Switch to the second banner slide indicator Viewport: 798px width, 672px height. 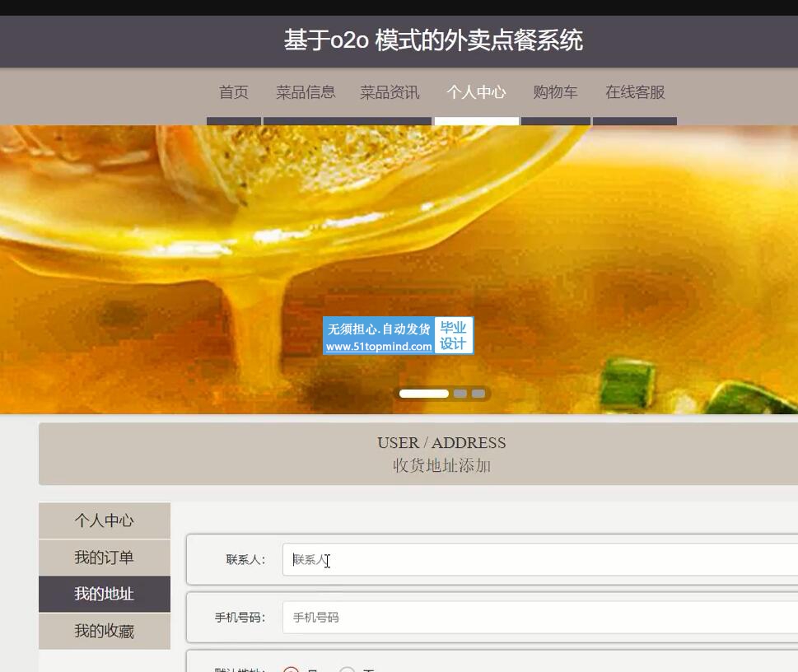[x=460, y=394]
